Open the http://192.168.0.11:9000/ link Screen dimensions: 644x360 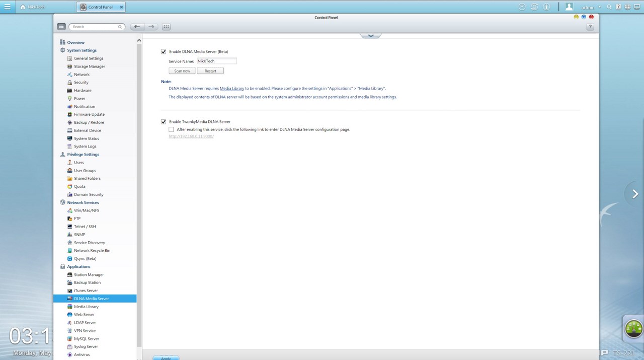point(191,136)
